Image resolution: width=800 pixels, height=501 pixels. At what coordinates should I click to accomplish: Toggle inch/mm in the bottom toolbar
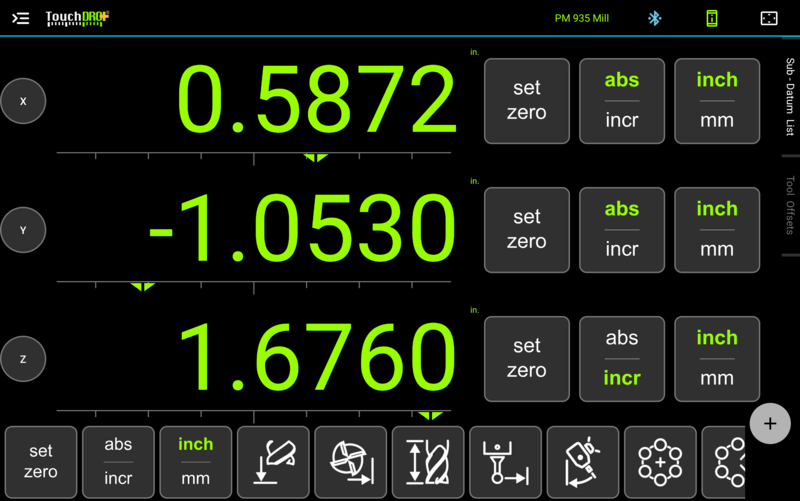tap(195, 462)
